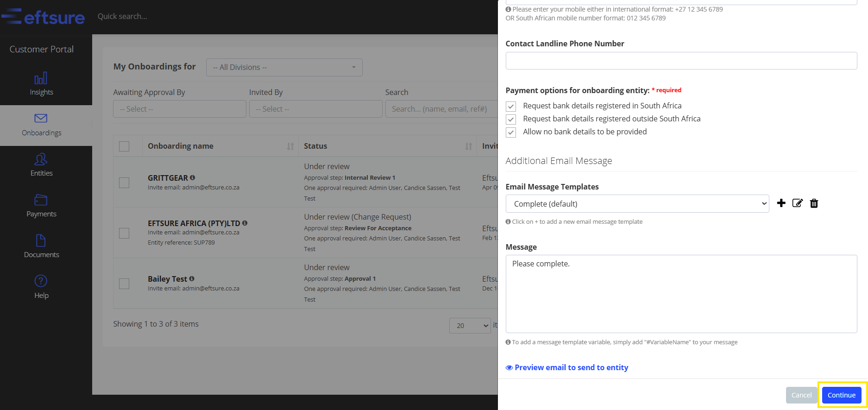Click the plus icon to add email template

[781, 203]
